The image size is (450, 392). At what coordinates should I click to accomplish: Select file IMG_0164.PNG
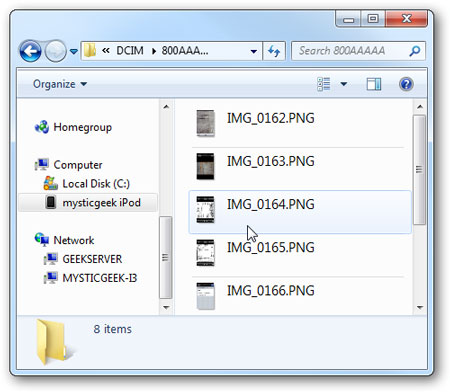[x=300, y=212]
